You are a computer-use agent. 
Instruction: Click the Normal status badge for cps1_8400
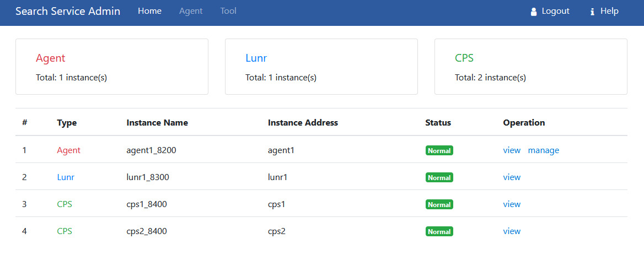(x=439, y=204)
